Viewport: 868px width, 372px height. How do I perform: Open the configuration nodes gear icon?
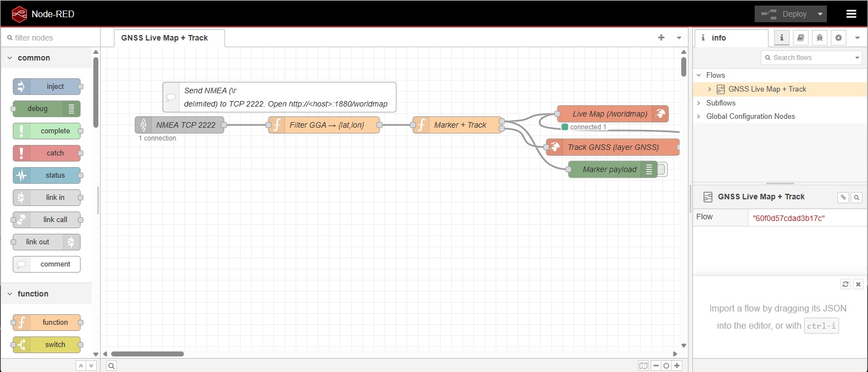coord(839,38)
